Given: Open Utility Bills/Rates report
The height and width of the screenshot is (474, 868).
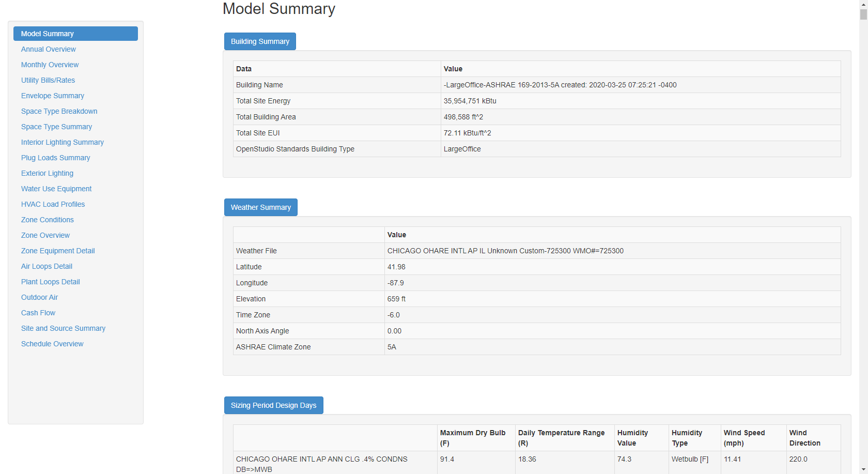Looking at the screenshot, I should [x=48, y=80].
